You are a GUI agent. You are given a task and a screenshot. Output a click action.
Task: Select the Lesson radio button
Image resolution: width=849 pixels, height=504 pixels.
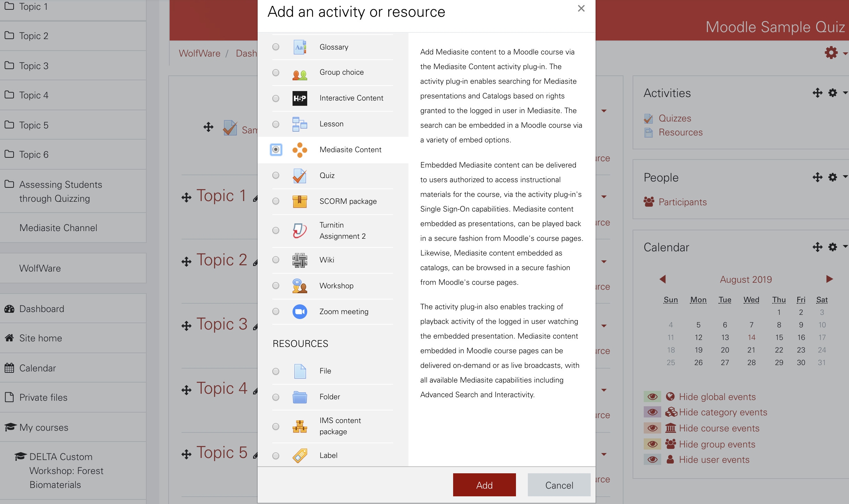(x=276, y=124)
